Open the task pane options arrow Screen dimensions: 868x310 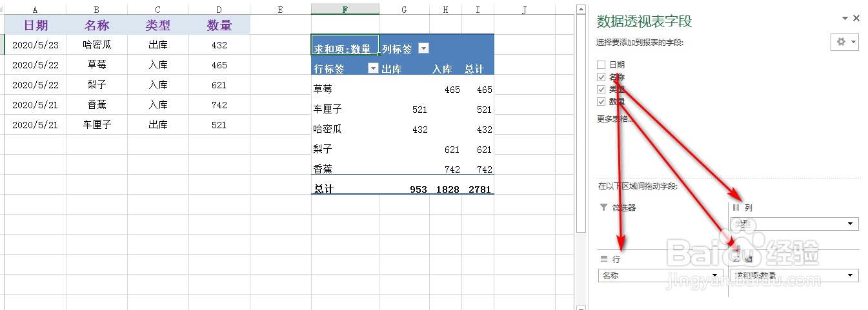[845, 19]
